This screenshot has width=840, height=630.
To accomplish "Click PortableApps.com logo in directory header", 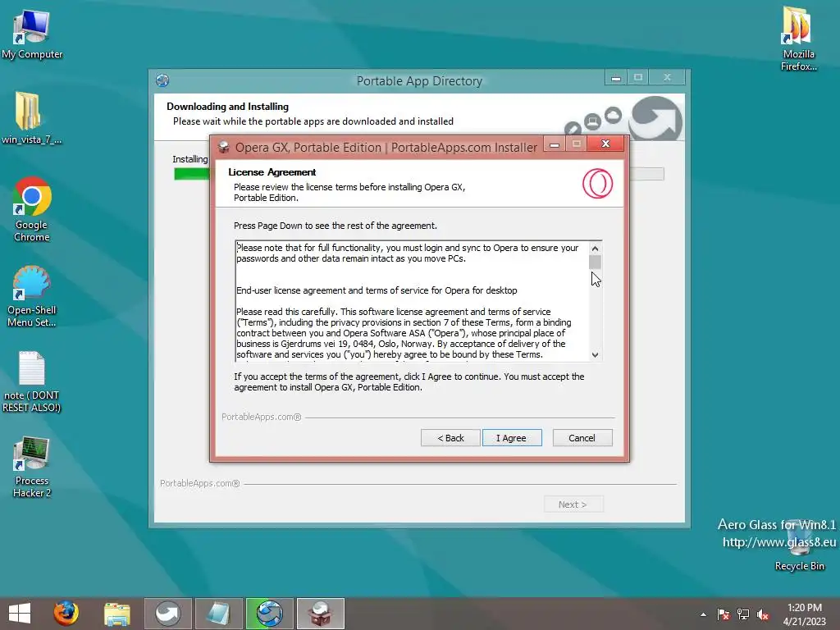I will click(655, 119).
